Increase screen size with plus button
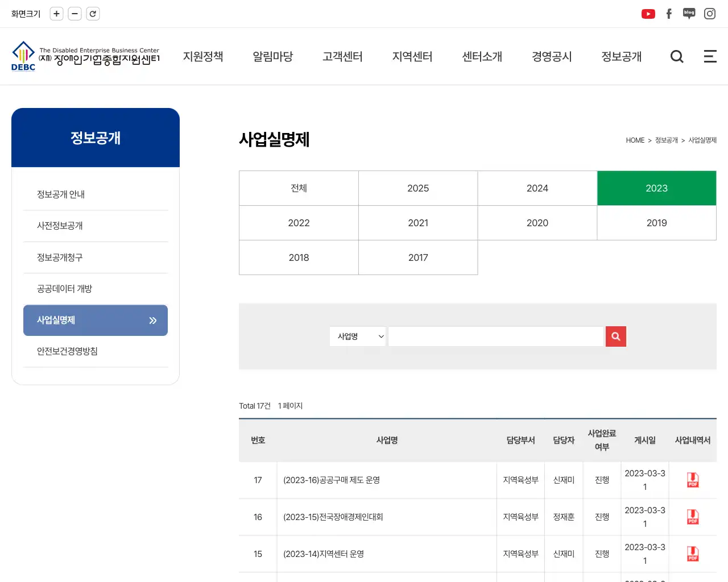Image resolution: width=728 pixels, height=582 pixels. click(56, 14)
